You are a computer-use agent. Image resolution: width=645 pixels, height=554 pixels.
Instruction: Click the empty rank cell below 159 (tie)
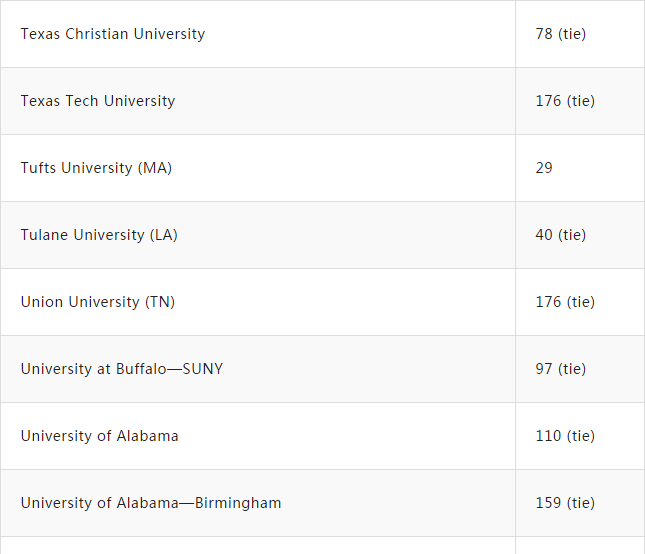point(580,546)
